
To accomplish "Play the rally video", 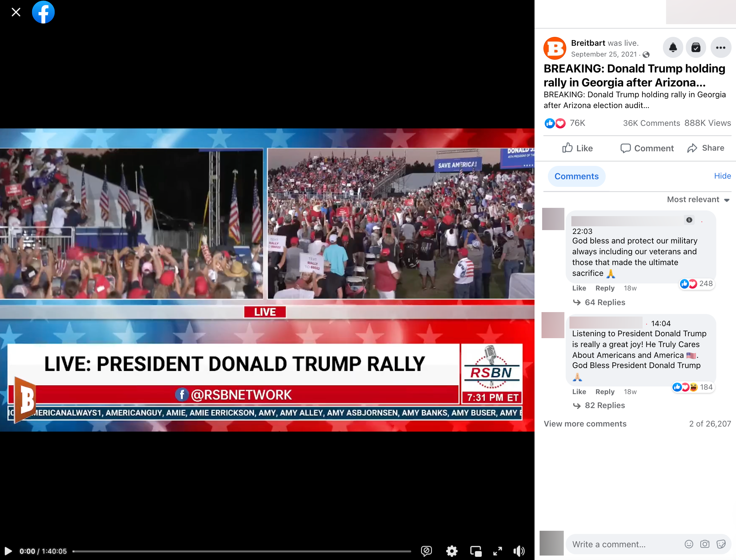I will [x=8, y=551].
